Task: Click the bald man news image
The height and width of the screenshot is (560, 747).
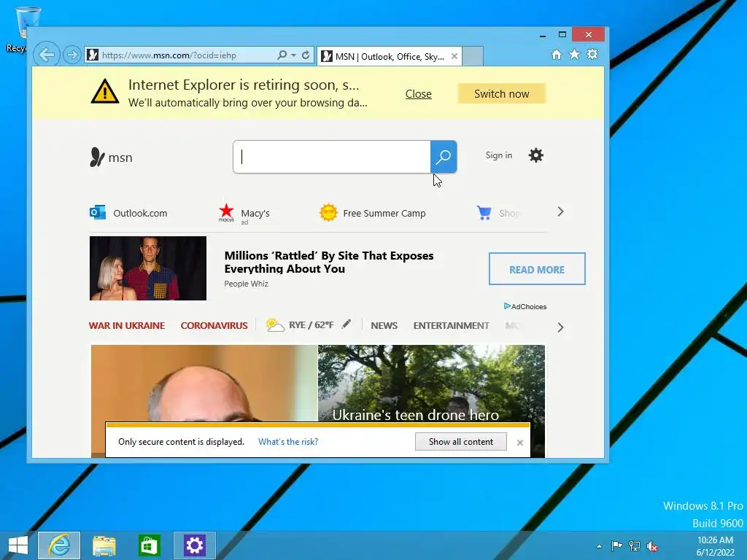Action: click(x=204, y=384)
